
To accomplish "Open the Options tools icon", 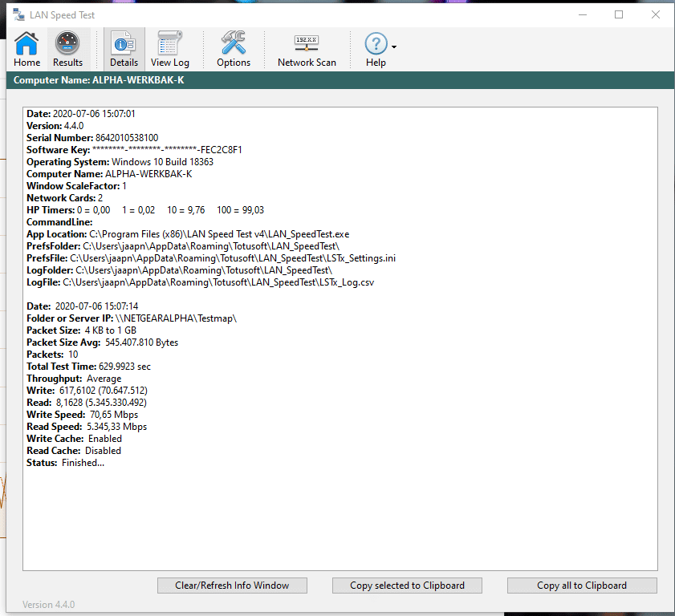I will (x=234, y=49).
